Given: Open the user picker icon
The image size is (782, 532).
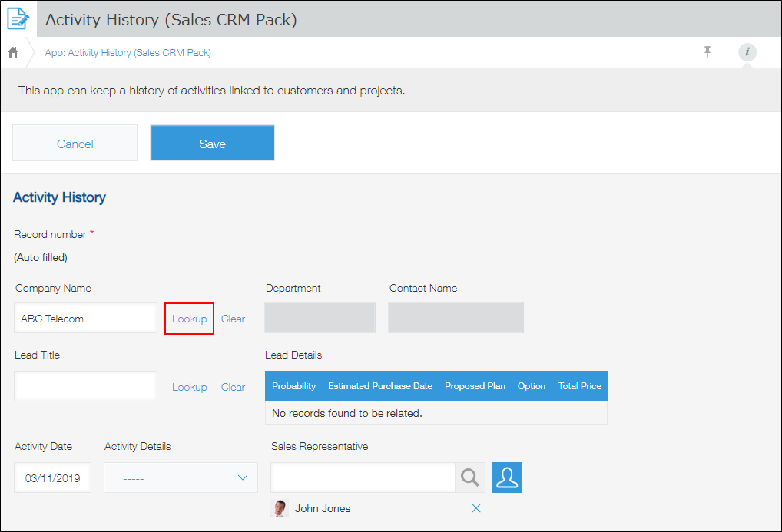Looking at the screenshot, I should pyautogui.click(x=507, y=477).
